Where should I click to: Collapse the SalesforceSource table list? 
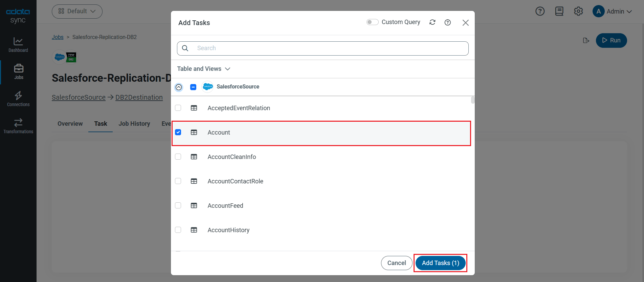point(179,87)
